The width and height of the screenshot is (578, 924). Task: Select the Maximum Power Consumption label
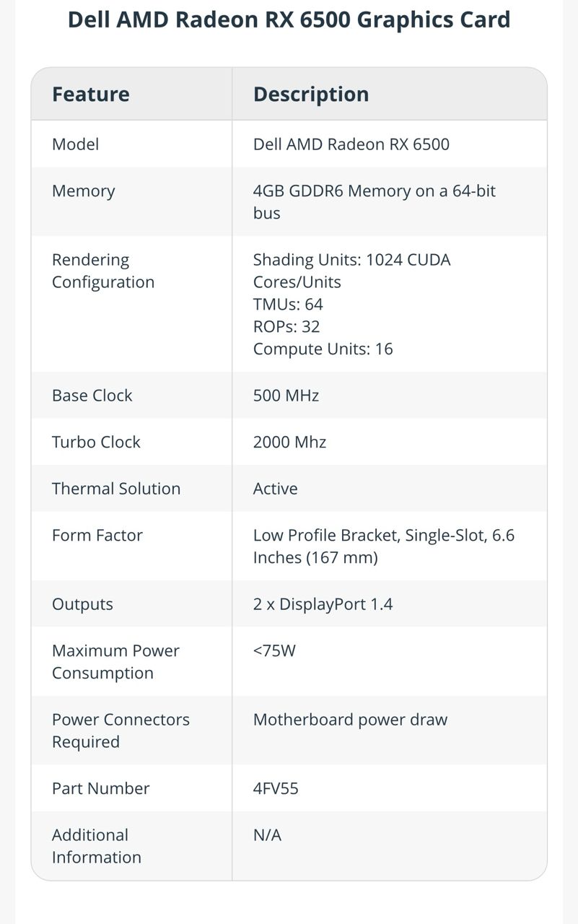(115, 662)
